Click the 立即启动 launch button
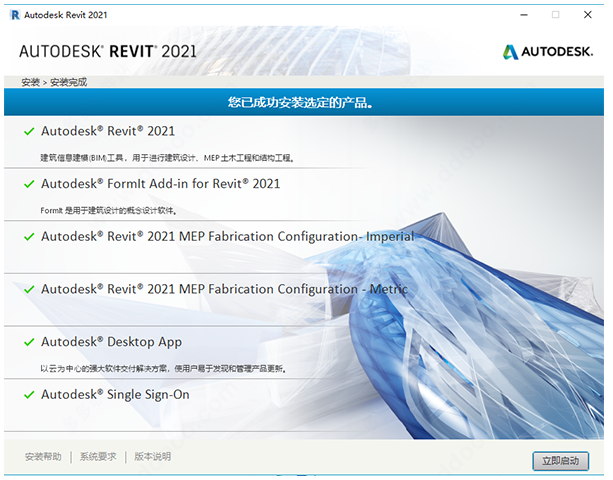 pos(561,460)
